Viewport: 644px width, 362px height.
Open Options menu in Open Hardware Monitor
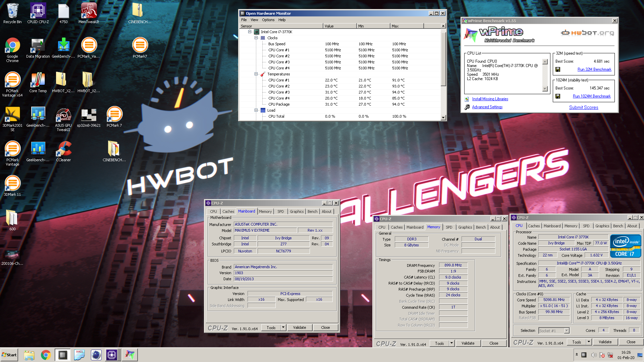tap(268, 20)
